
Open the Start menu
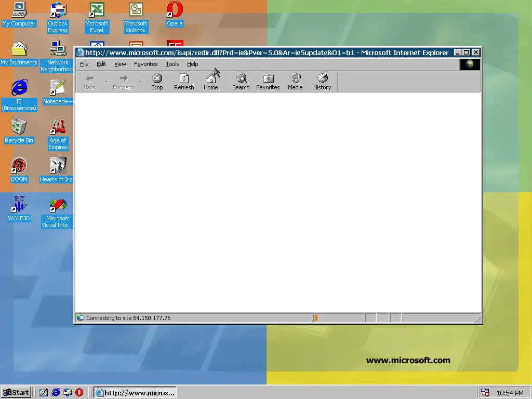16,393
